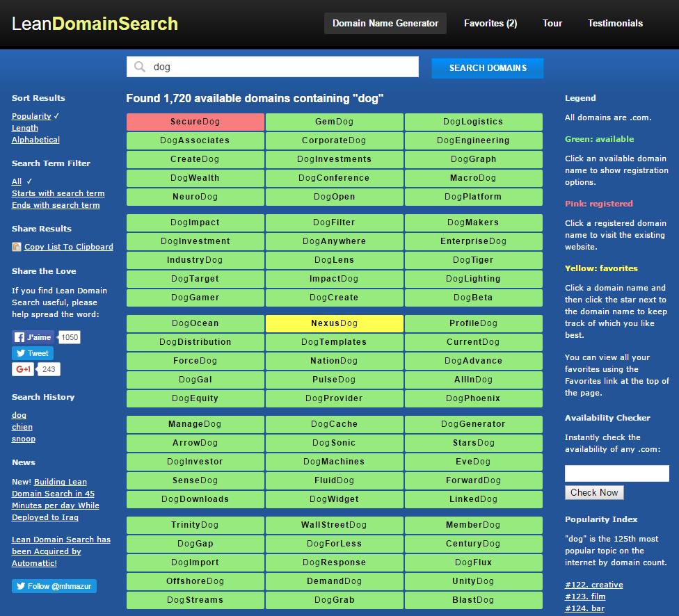Screen dimensions: 679x616
Task: Click the Check Now button
Action: pyautogui.click(x=594, y=493)
